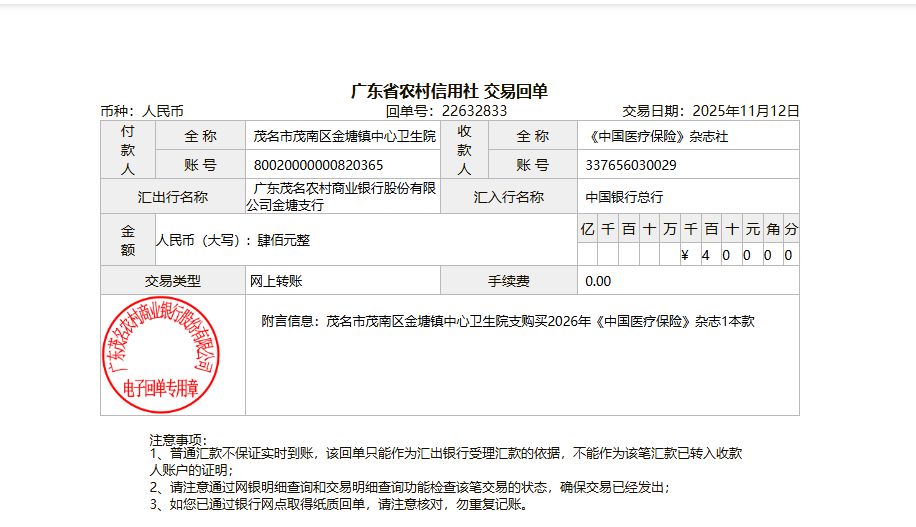916x527 pixels.
Task: Click the digit 4 in the amount grid
Action: (705, 255)
